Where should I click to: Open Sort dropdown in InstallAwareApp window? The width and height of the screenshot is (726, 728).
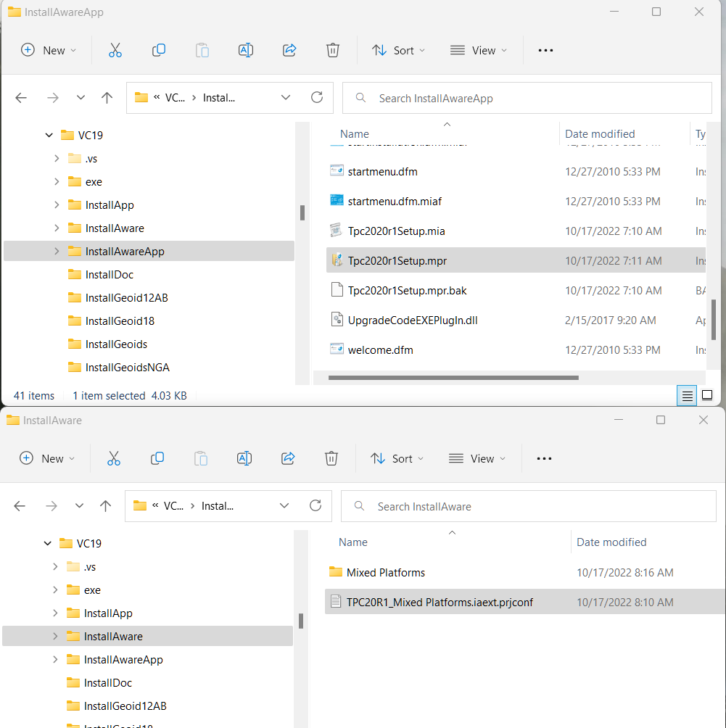pos(398,50)
